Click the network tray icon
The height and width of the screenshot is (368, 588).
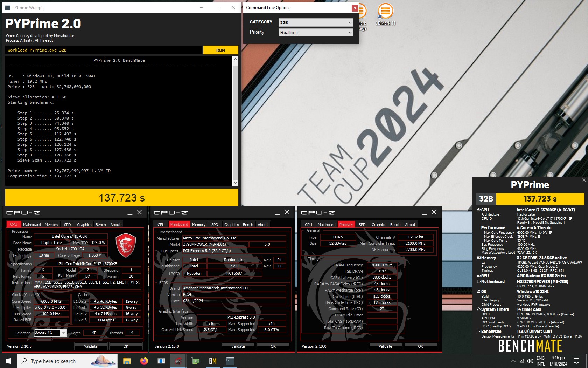click(x=522, y=361)
